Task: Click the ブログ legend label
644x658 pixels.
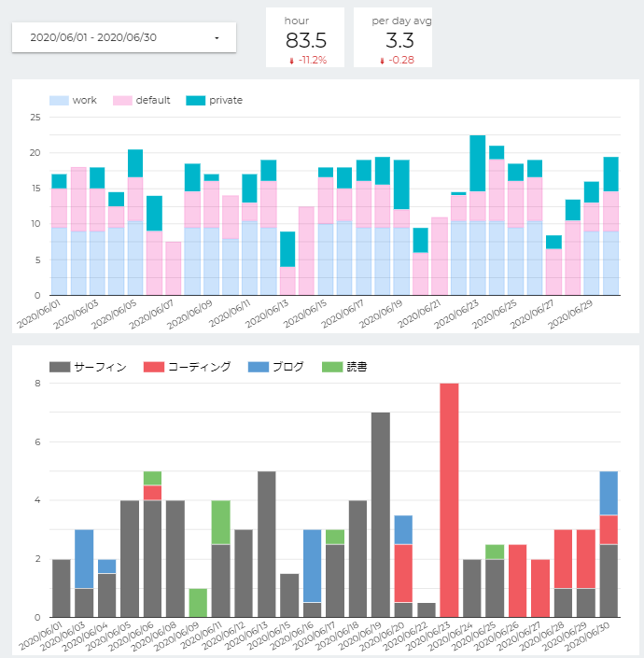Action: pos(288,367)
